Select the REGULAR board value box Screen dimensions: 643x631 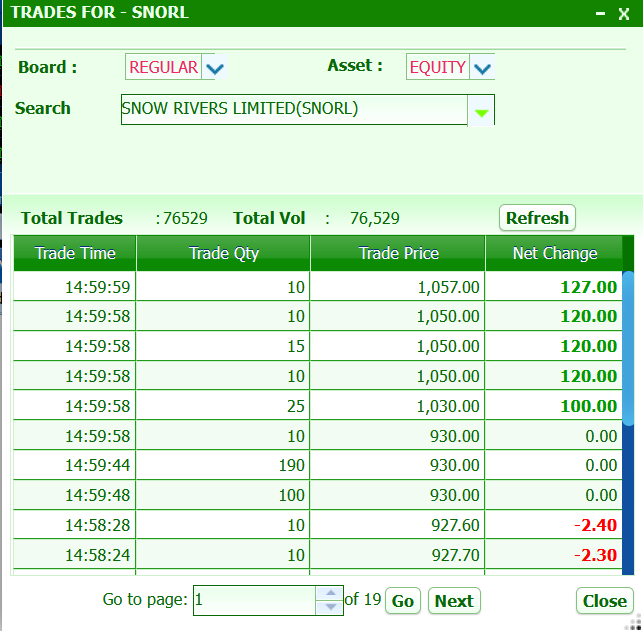(163, 67)
